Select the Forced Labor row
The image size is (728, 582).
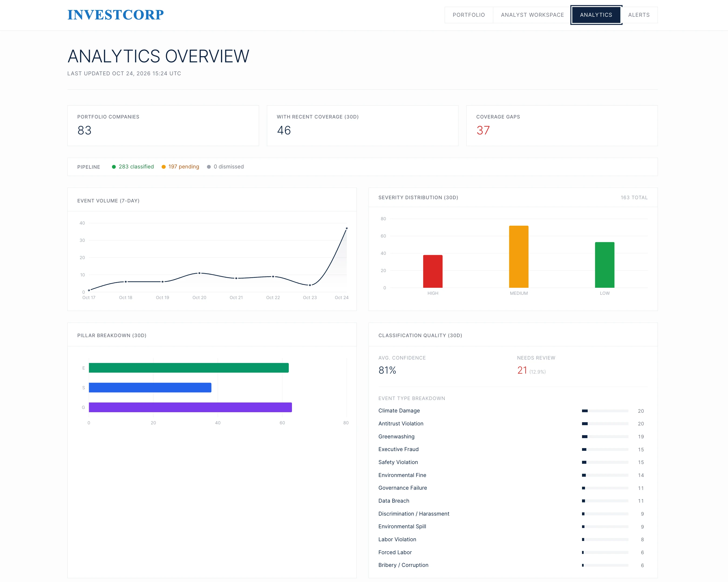pos(513,552)
